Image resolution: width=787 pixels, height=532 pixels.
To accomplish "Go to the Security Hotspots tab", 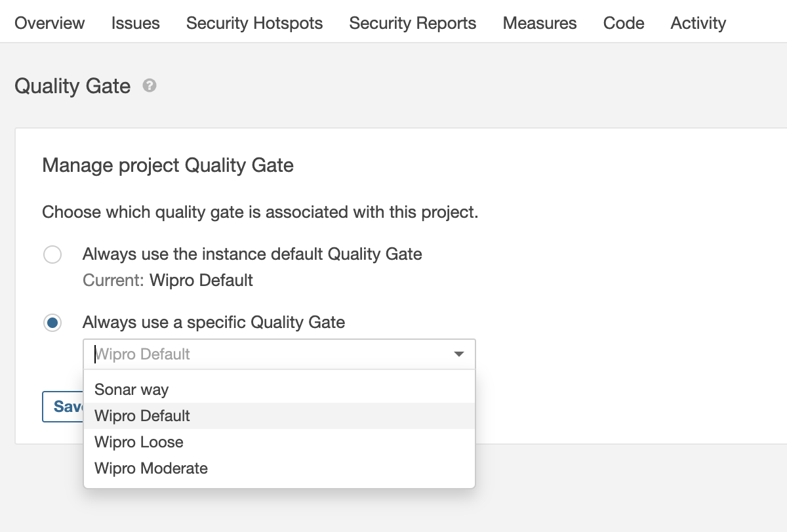I will pyautogui.click(x=254, y=23).
